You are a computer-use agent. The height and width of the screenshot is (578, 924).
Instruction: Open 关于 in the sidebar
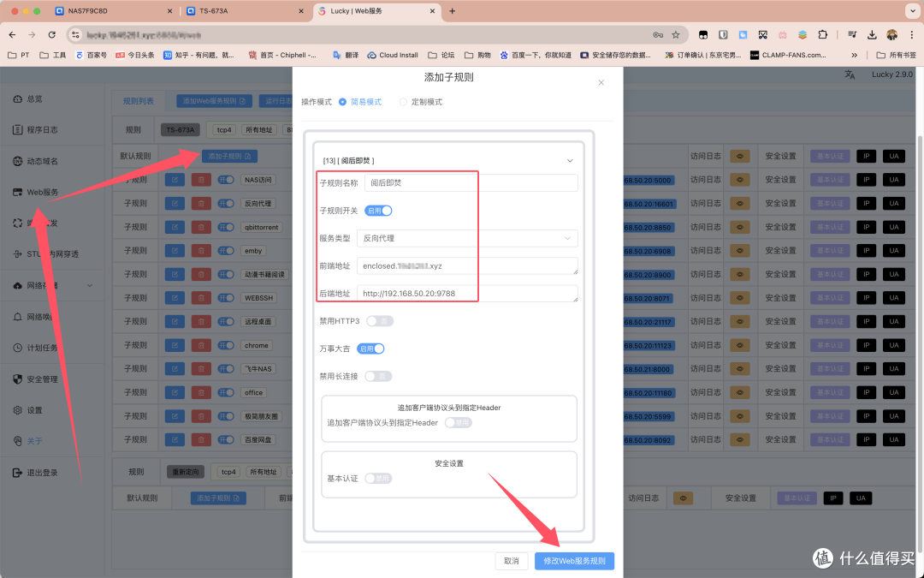click(27, 441)
